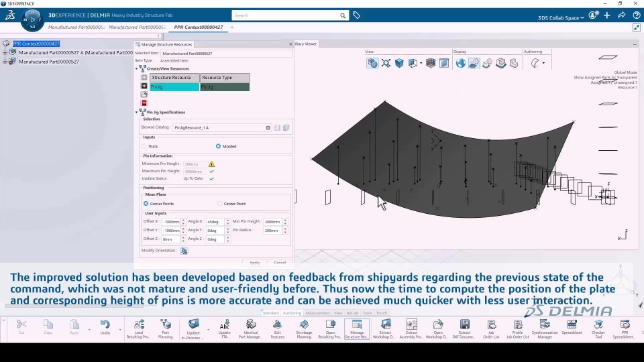
Task: Click the Offset X value field
Action: coord(171,222)
